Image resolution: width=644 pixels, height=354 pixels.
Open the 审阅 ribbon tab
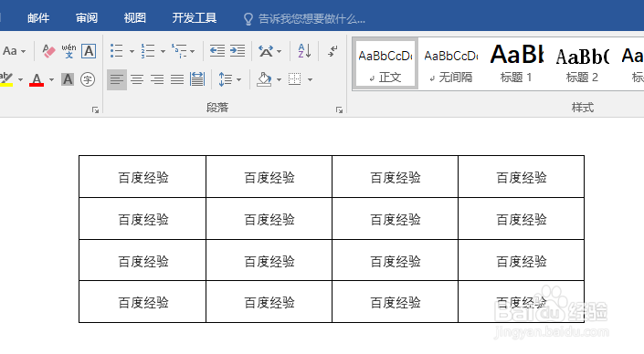(87, 18)
